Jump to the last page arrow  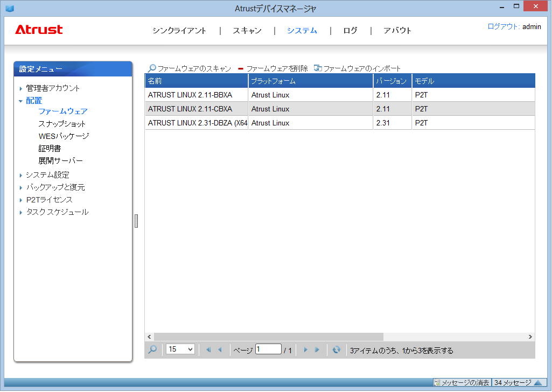click(317, 350)
